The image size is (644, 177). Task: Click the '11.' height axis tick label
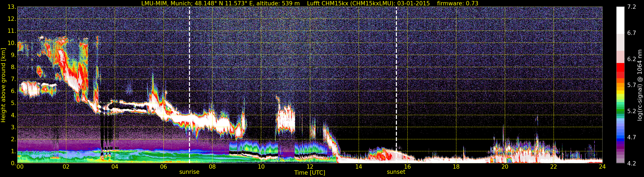click(x=12, y=31)
